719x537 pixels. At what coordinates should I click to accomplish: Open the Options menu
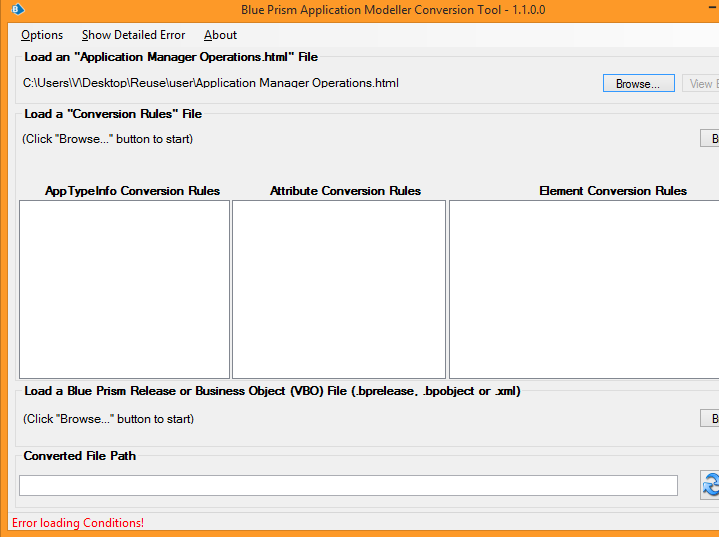click(x=42, y=35)
